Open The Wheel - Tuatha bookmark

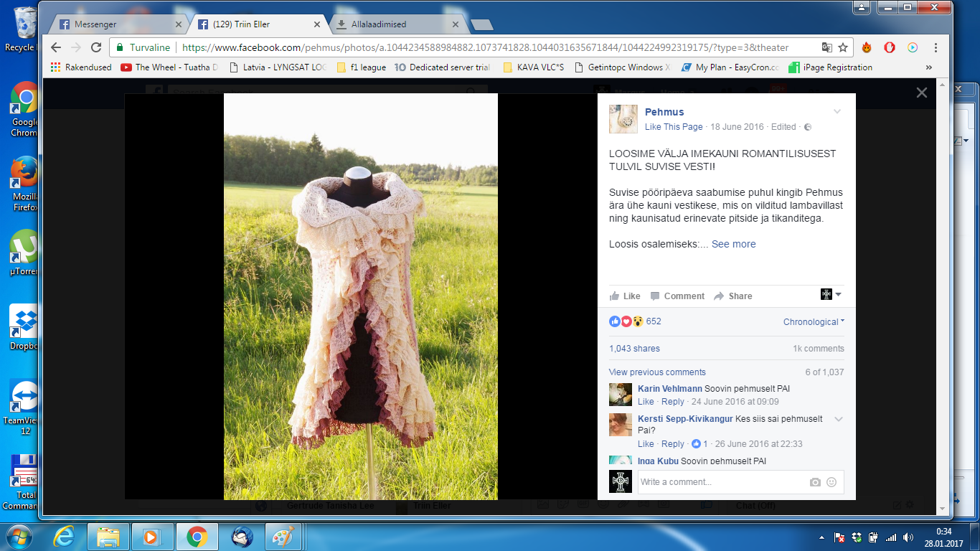pos(169,67)
